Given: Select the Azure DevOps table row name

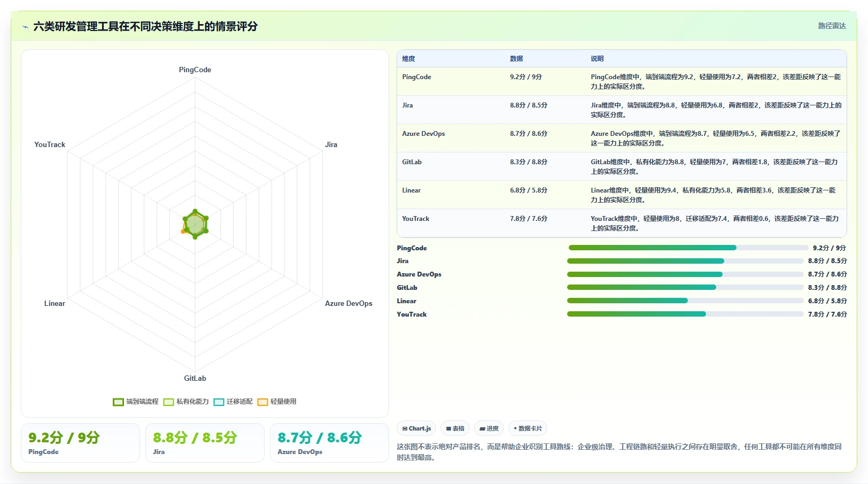Looking at the screenshot, I should pyautogui.click(x=423, y=134).
